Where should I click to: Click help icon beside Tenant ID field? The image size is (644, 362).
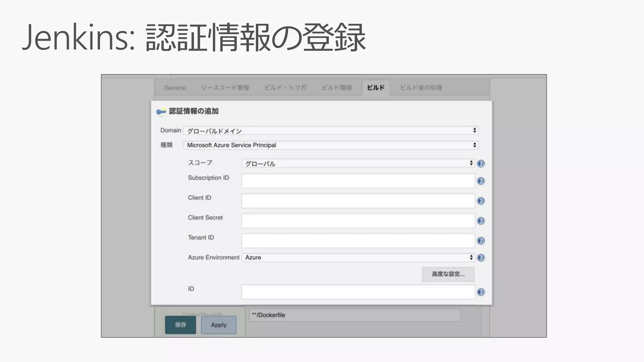[x=481, y=241]
